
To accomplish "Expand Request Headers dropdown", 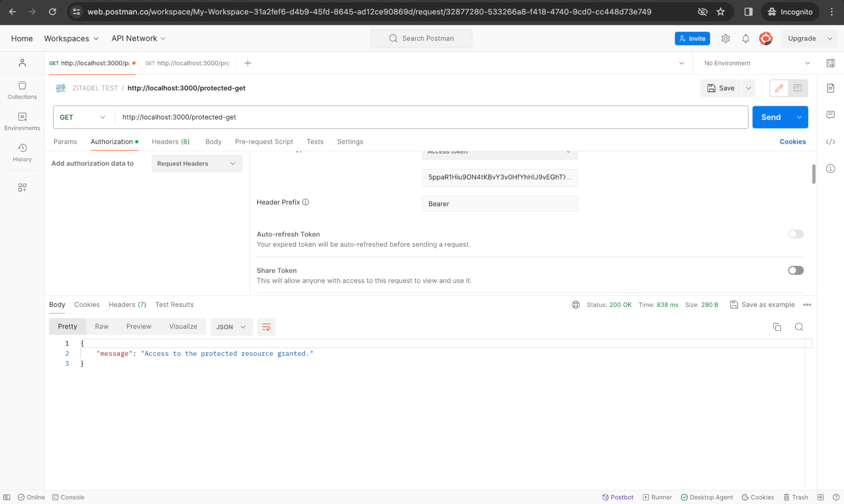I will [196, 163].
